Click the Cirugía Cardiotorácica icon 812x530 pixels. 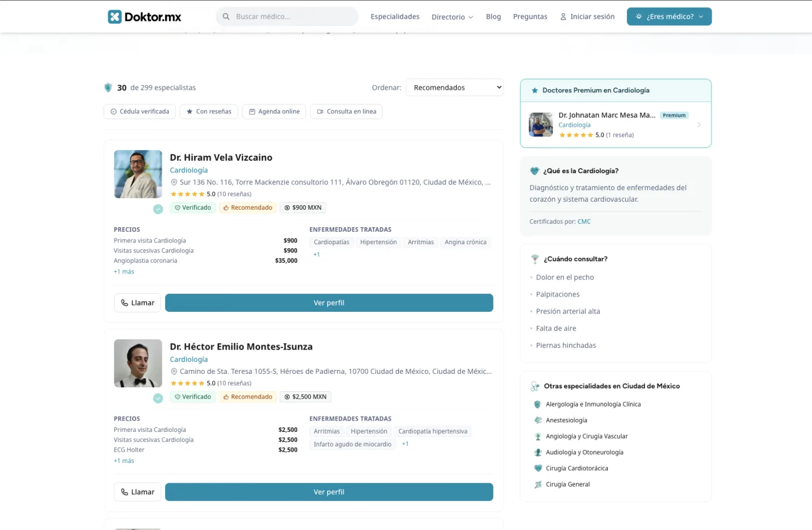(x=538, y=468)
